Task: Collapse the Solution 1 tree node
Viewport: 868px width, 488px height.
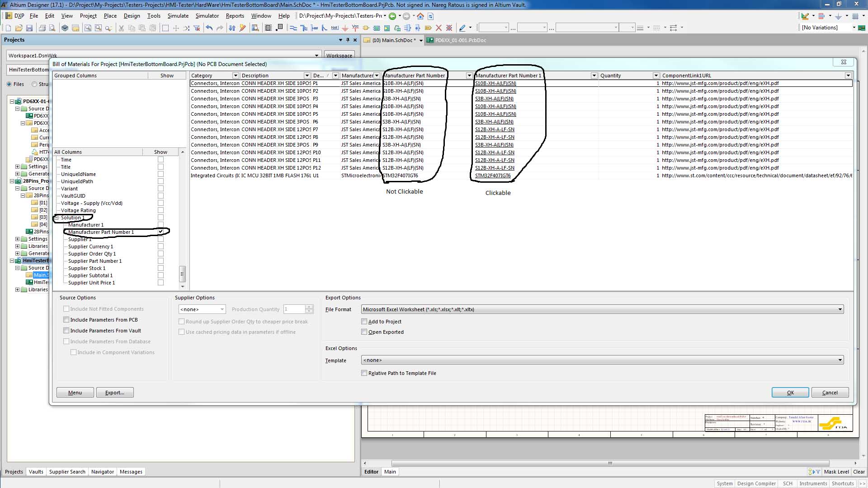Action: click(x=57, y=218)
